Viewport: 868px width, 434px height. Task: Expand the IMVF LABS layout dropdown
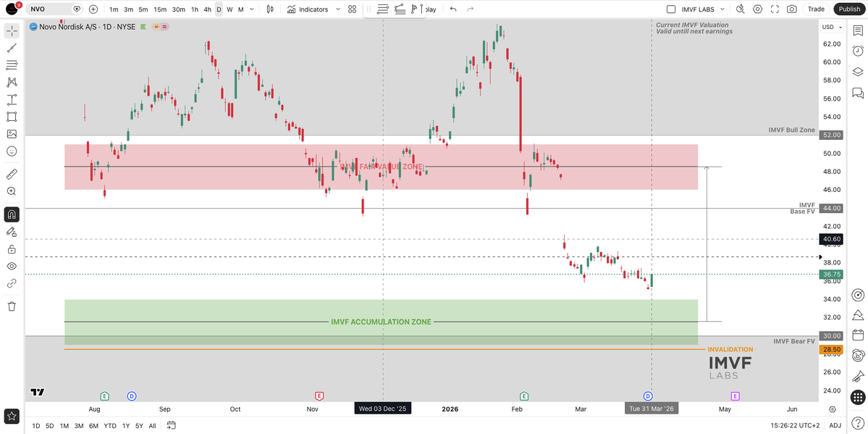tap(722, 9)
